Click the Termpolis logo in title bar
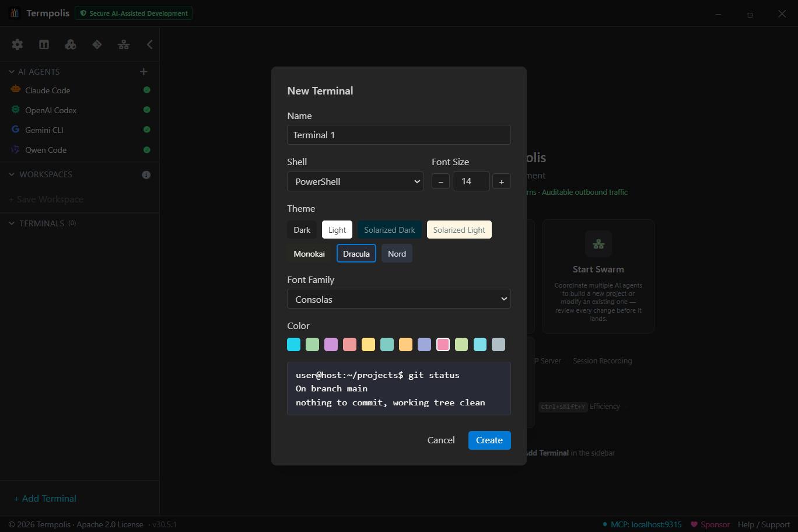 [x=15, y=13]
